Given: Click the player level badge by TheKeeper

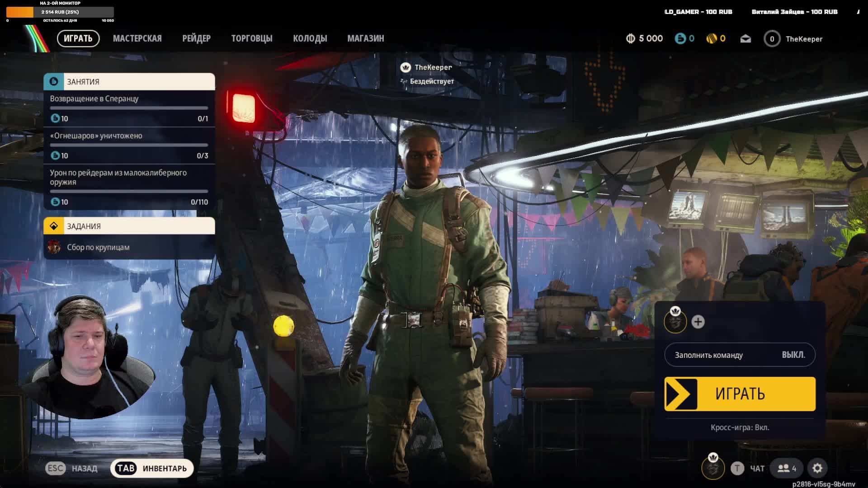Looking at the screenshot, I should 772,39.
